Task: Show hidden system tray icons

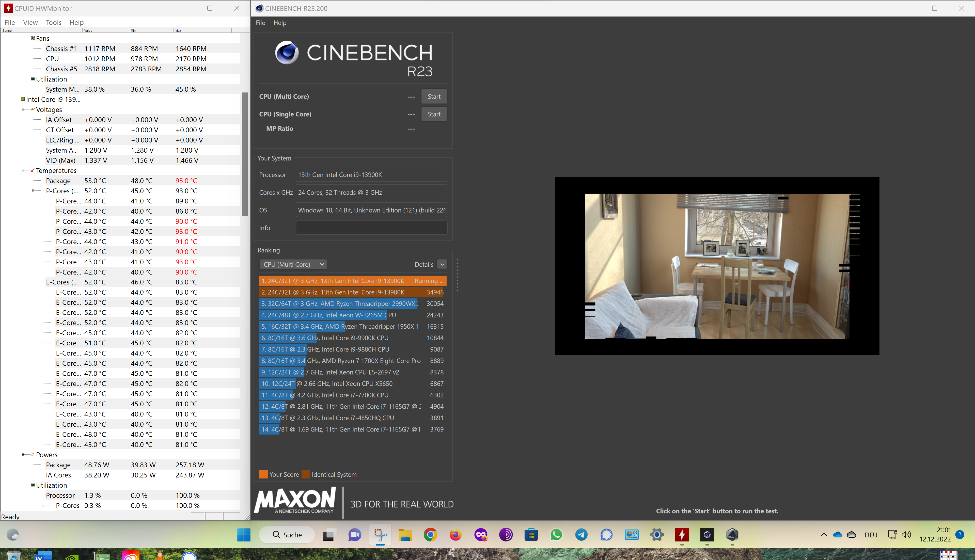Action: (824, 535)
